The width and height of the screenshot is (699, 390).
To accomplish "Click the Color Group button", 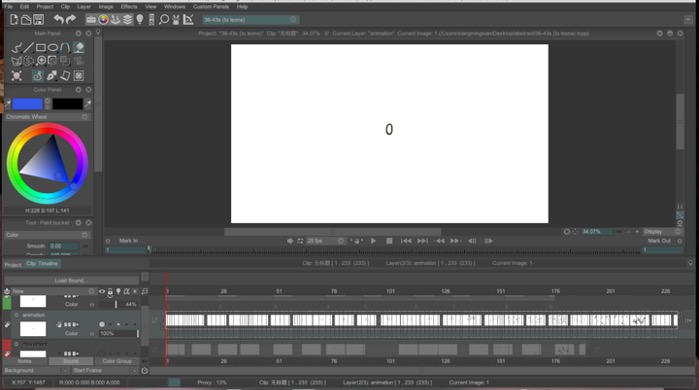I will [117, 361].
